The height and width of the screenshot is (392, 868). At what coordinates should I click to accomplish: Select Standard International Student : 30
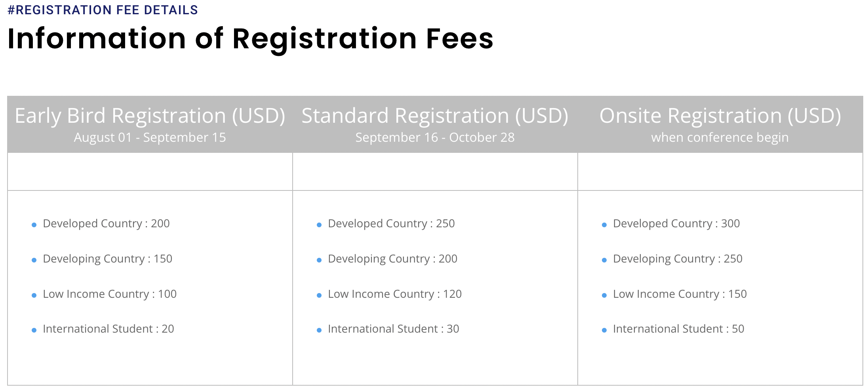(x=394, y=329)
